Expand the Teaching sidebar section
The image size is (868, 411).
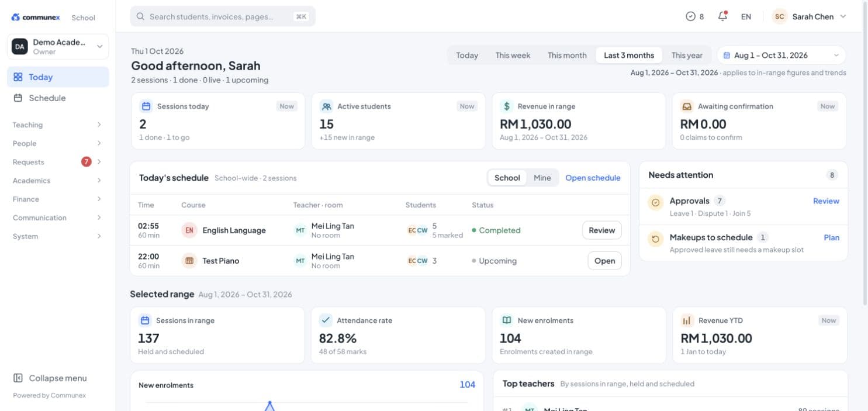(x=58, y=125)
